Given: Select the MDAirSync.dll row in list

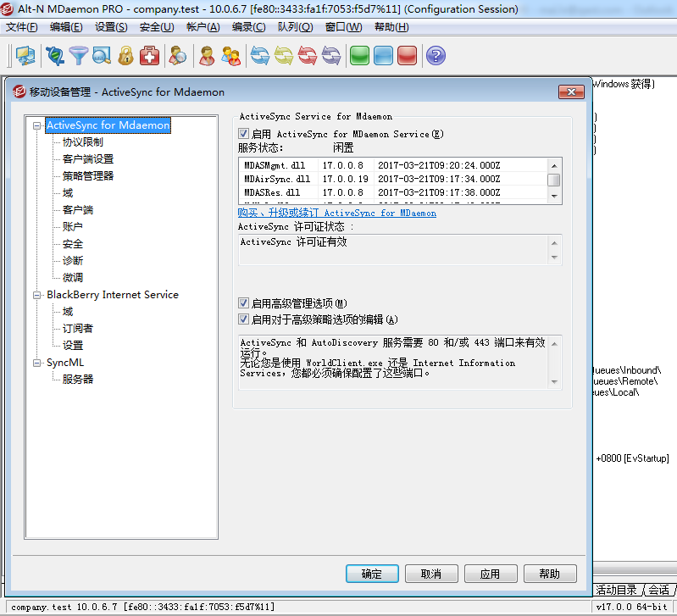Looking at the screenshot, I should point(393,179).
